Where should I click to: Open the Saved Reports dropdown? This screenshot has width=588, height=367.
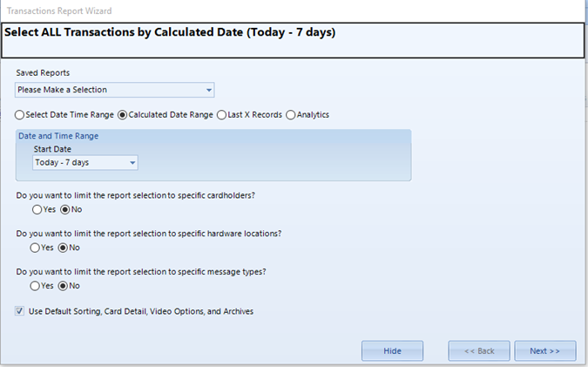pyautogui.click(x=114, y=90)
